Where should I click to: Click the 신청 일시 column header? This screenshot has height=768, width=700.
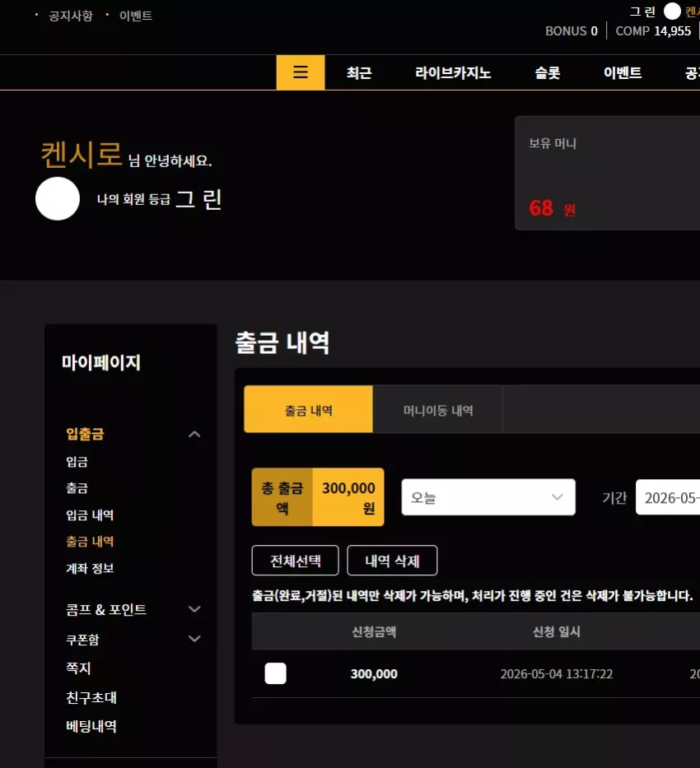[557, 632]
